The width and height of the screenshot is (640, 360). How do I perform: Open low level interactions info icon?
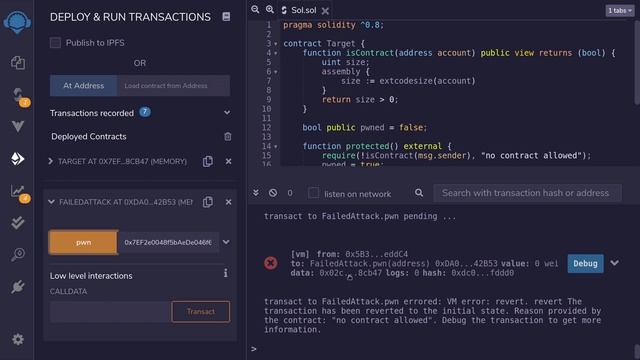click(x=226, y=273)
